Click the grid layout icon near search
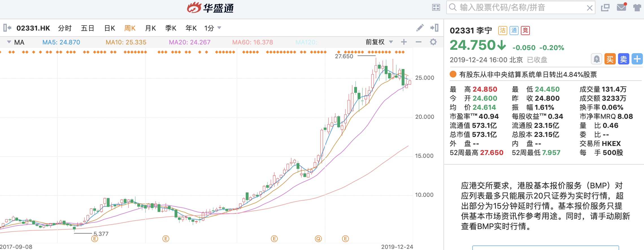The height and width of the screenshot is (250, 644). (436, 7)
